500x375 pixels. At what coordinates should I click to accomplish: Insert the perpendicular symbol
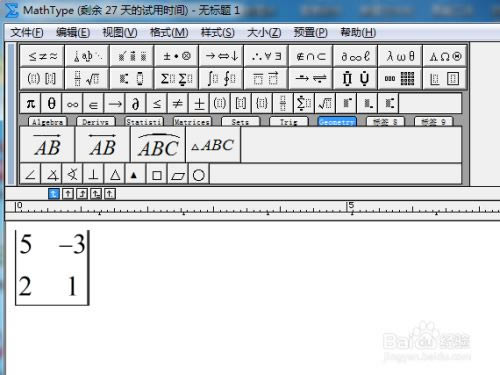coord(93,174)
